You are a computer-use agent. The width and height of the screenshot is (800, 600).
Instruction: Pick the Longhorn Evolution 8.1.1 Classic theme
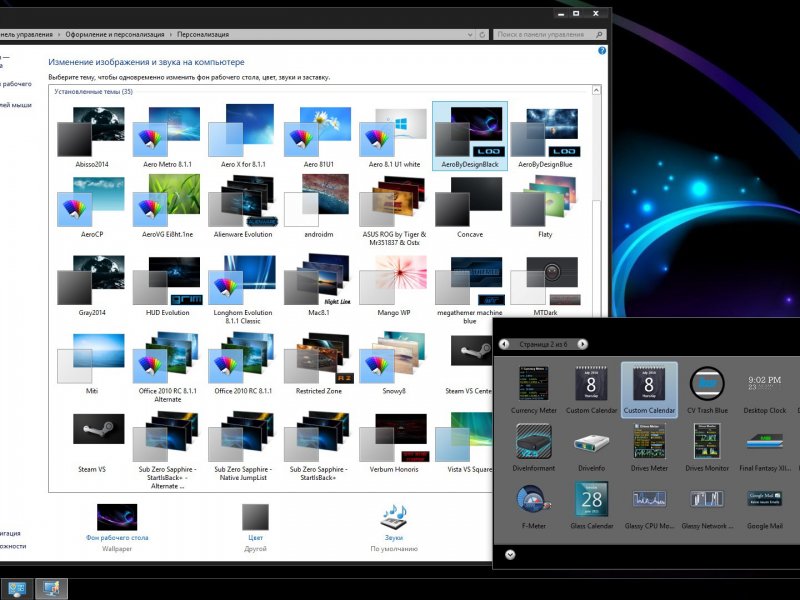[243, 289]
